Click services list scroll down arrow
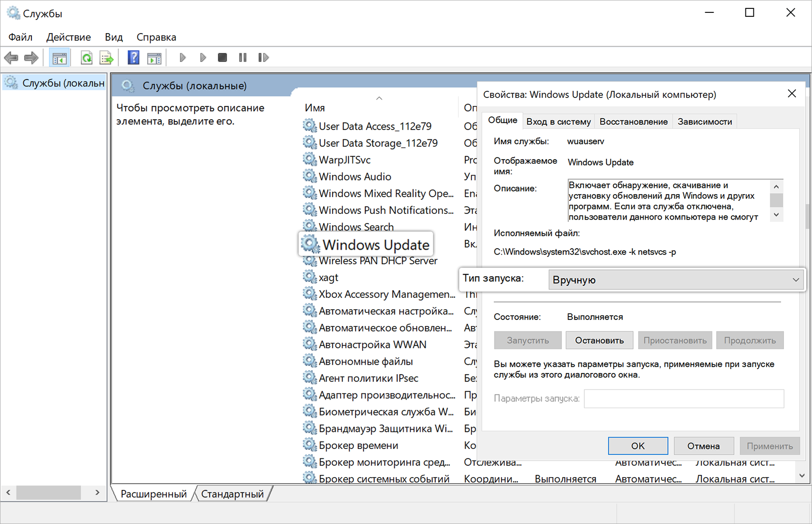This screenshot has width=812, height=524. 802,475
